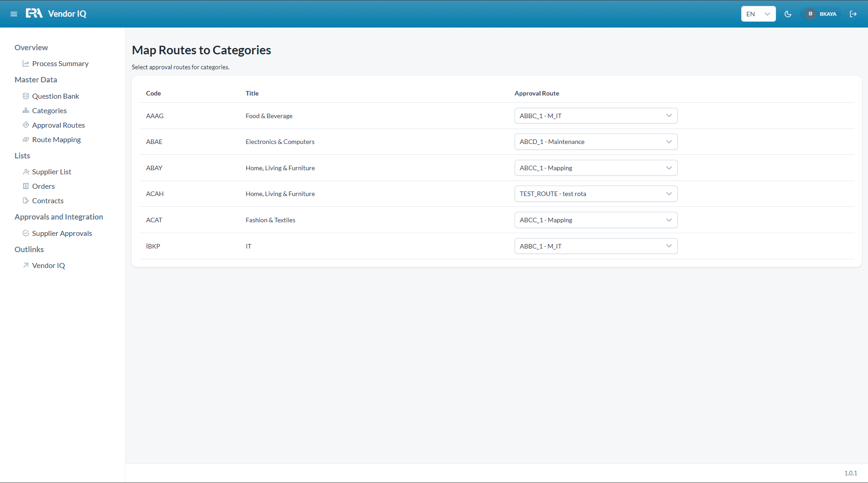
Task: Toggle dark mode moon icon
Action: tap(788, 14)
